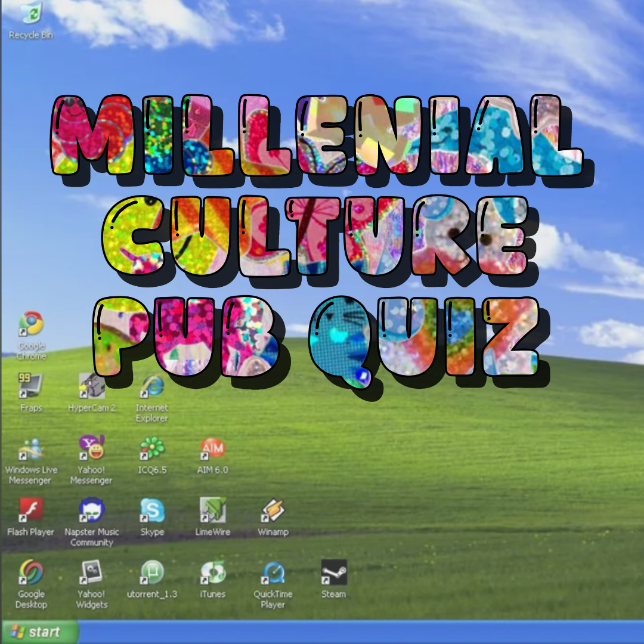Open the ICQ6.5 flower icon

(152, 448)
